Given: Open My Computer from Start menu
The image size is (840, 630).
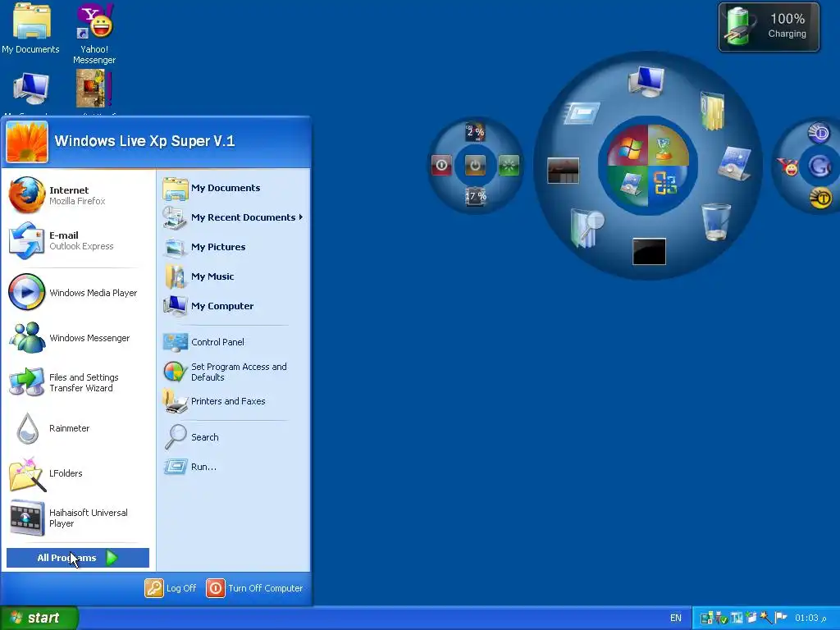Looking at the screenshot, I should (x=233, y=306).
